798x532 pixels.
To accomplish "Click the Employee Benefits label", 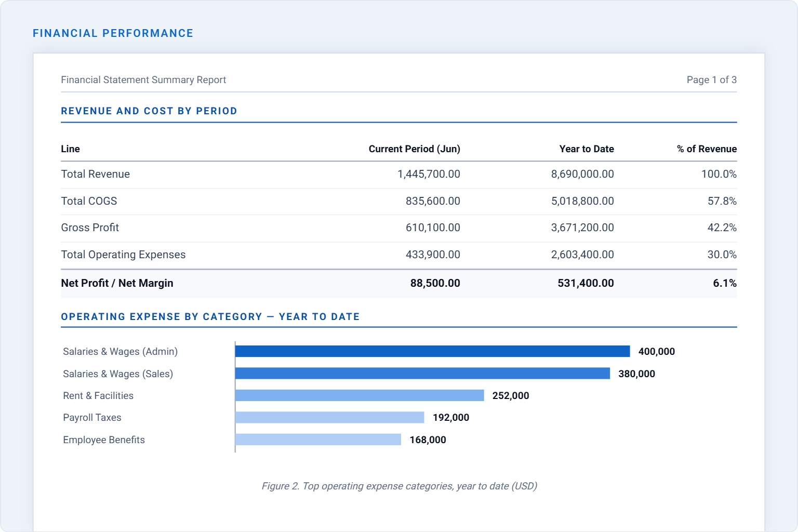I will coord(104,440).
